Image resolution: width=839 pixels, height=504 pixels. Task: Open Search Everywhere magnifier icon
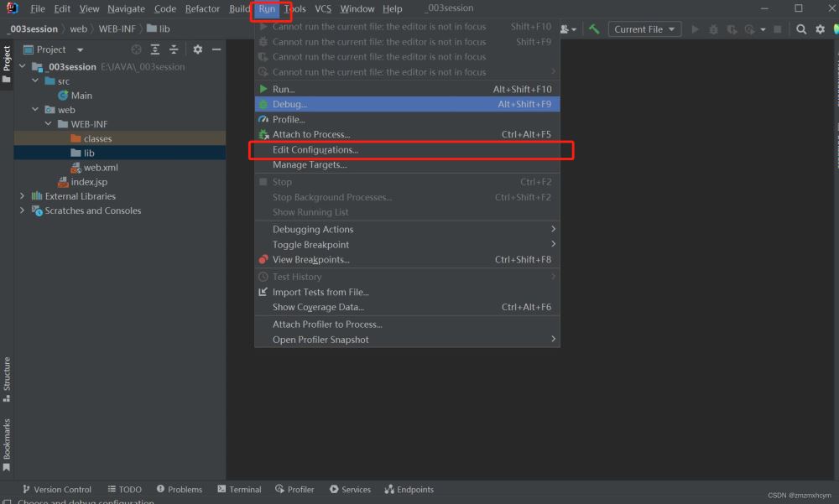coord(801,29)
